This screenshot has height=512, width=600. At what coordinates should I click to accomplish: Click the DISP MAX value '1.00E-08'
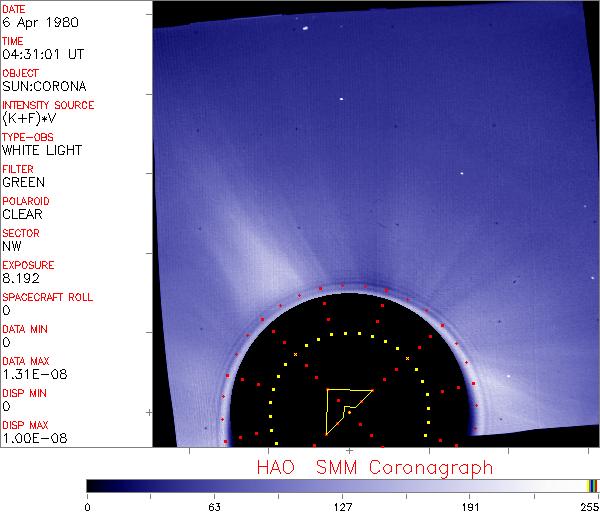(x=29, y=438)
